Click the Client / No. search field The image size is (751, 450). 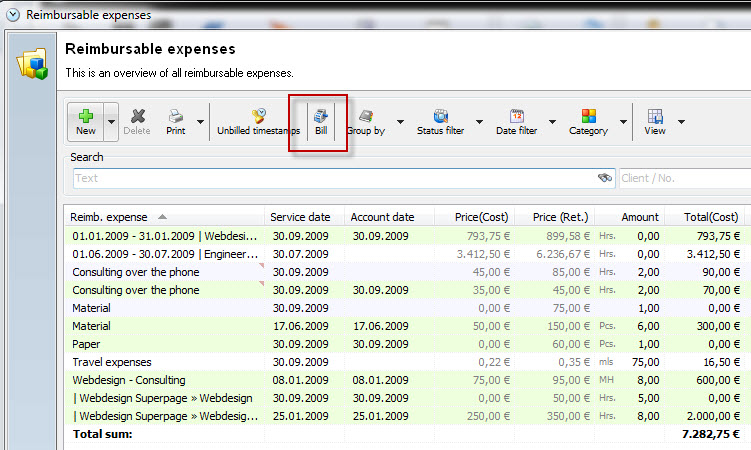(x=684, y=178)
